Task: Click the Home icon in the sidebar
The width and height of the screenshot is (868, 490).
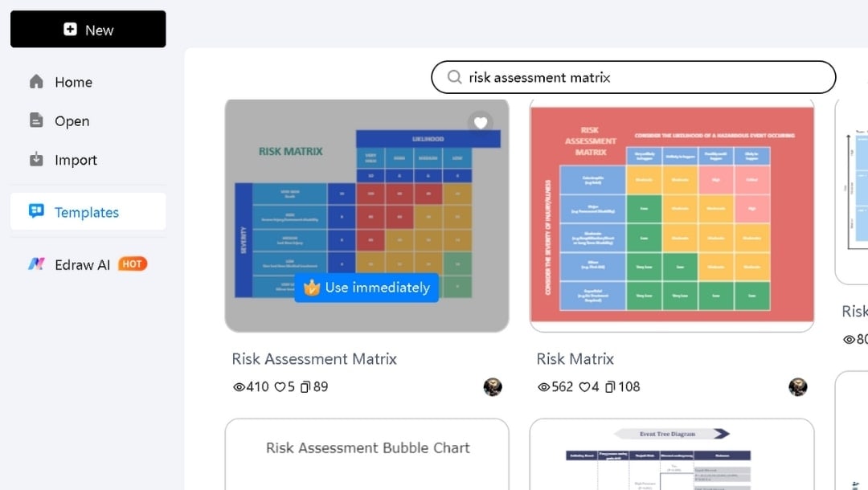Action: 35,81
